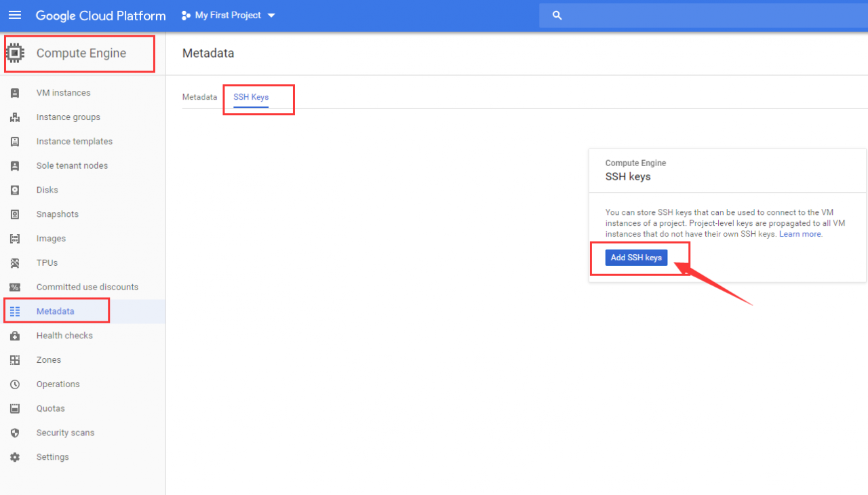Image resolution: width=868 pixels, height=495 pixels.
Task: Click the Committed use discounts percent icon
Action: pos(15,288)
